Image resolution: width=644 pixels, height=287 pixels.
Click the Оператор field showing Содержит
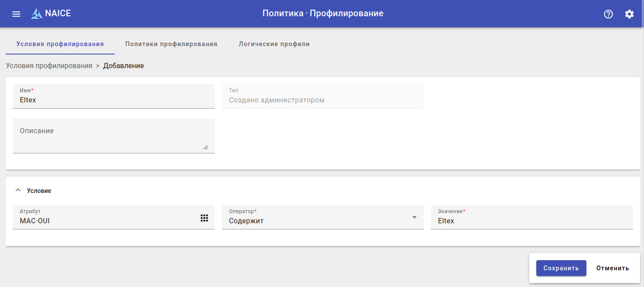pyautogui.click(x=317, y=221)
